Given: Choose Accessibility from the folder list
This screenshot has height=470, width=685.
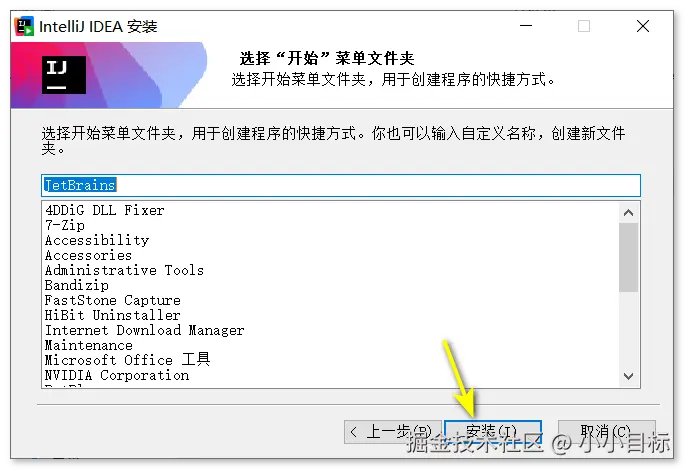Looking at the screenshot, I should tap(97, 240).
